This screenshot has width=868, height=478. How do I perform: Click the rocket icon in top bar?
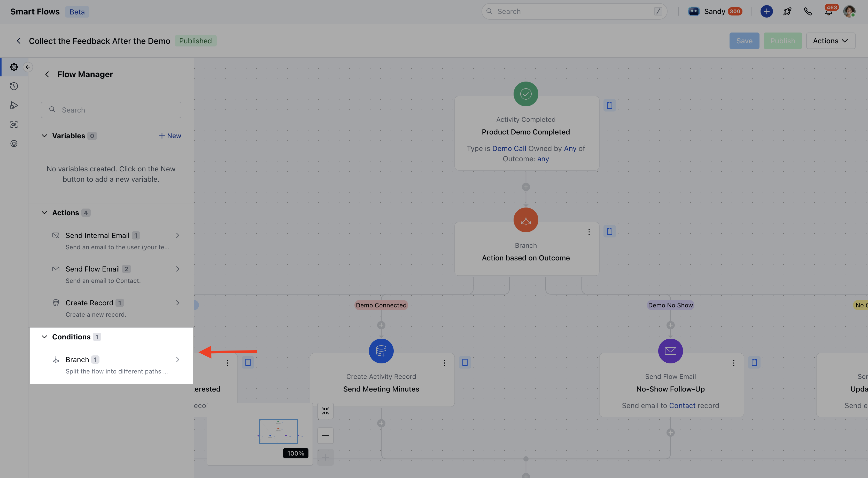click(x=787, y=11)
